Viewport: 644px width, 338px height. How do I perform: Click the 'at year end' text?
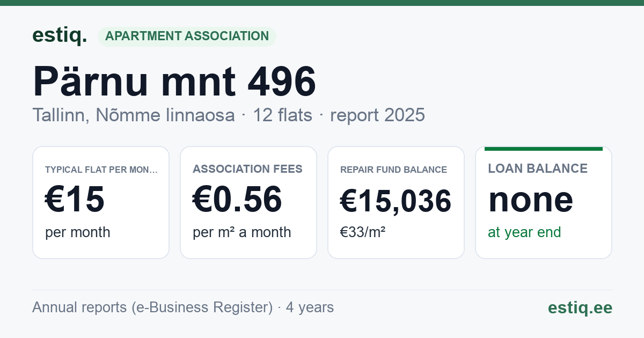(524, 232)
